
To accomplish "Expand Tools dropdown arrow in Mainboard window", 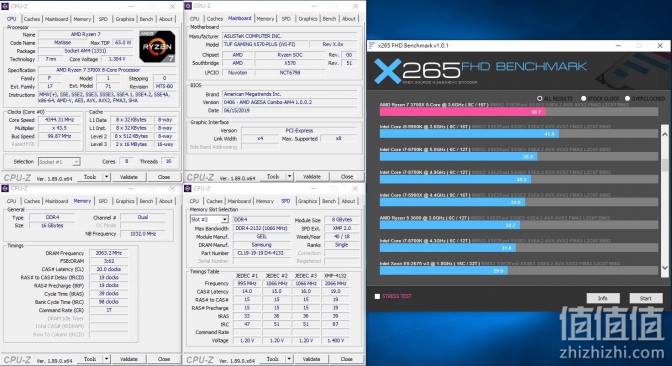I will pyautogui.click(x=290, y=177).
